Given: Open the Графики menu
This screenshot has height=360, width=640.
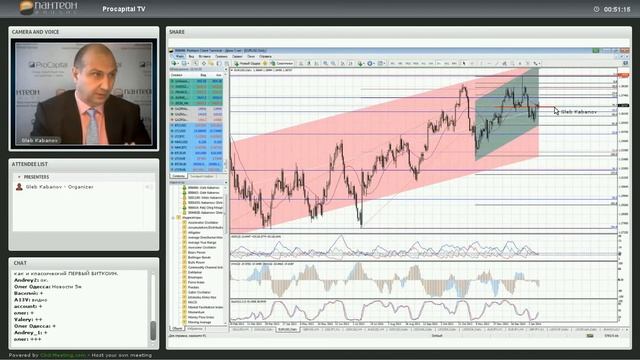Looking at the screenshot, I should coord(221,56).
